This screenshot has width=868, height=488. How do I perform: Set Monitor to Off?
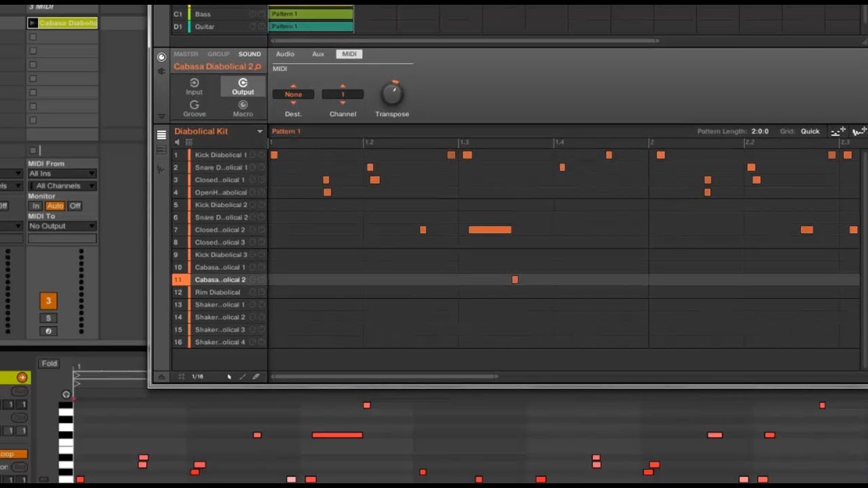click(75, 206)
